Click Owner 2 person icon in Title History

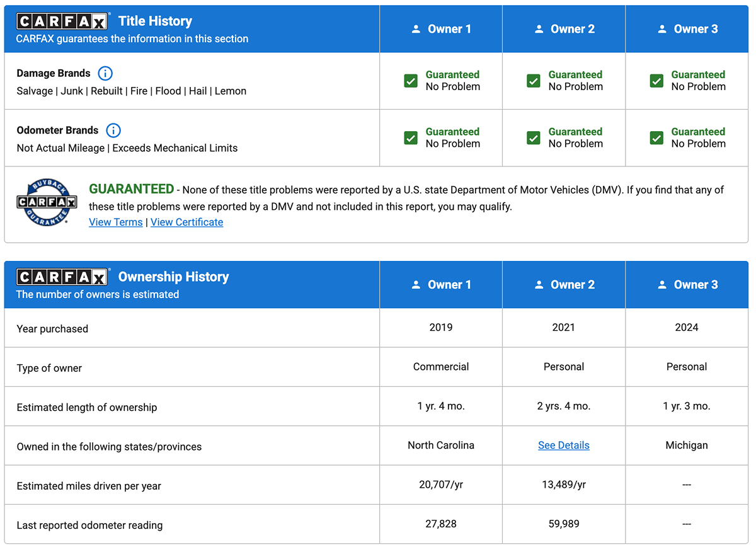pos(539,29)
